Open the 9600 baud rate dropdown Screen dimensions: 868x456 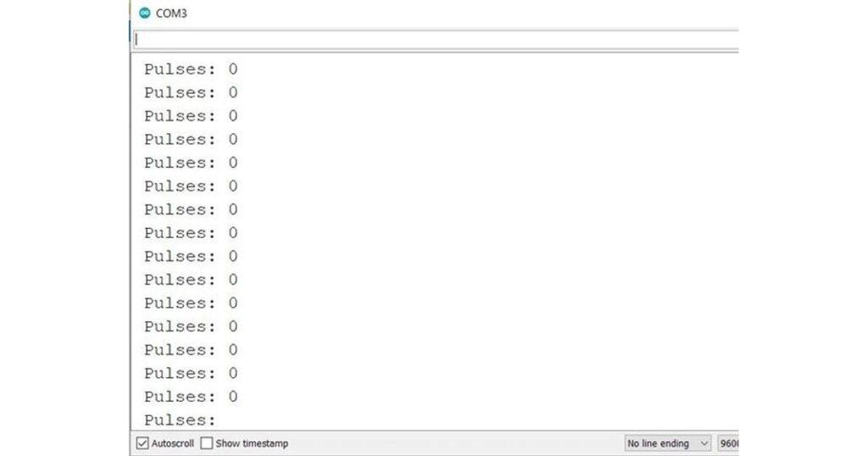click(728, 443)
